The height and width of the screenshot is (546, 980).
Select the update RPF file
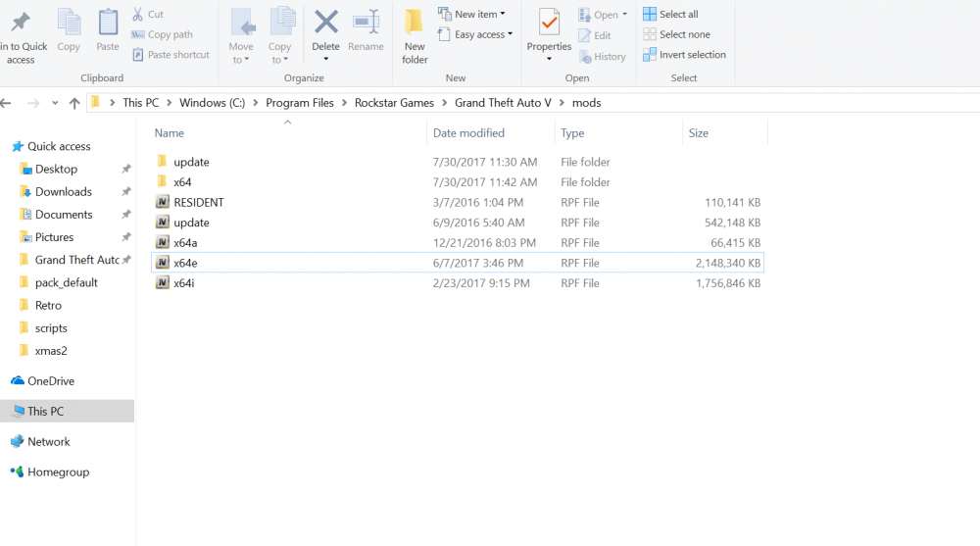[458, 223]
